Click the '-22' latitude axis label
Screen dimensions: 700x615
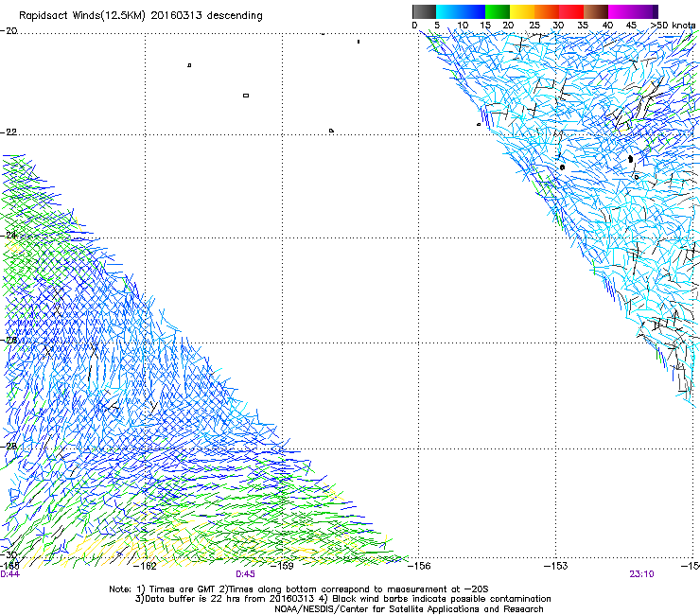9,132
